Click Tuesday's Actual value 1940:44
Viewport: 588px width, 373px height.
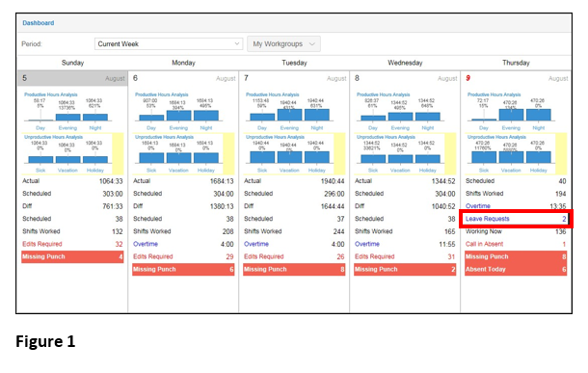333,181
